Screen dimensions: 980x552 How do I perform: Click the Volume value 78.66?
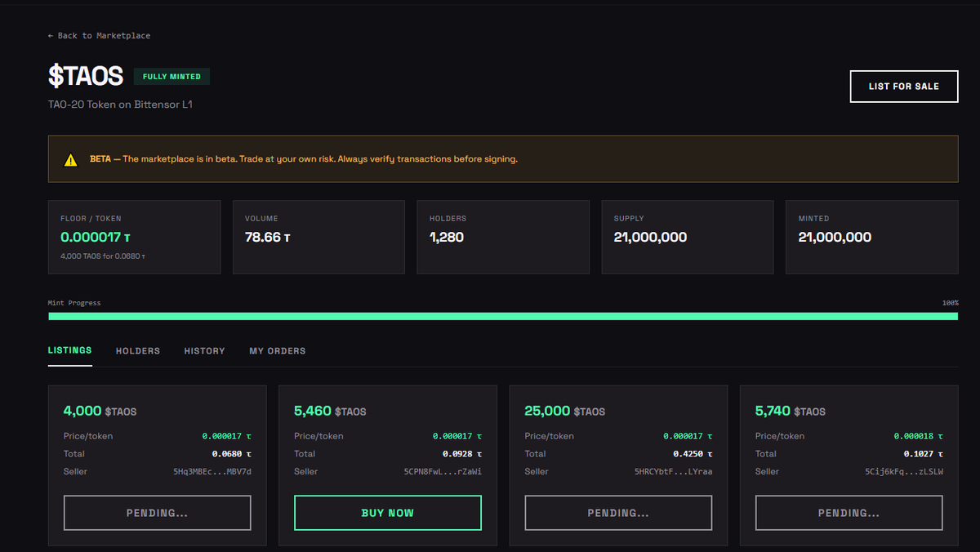[x=268, y=238]
